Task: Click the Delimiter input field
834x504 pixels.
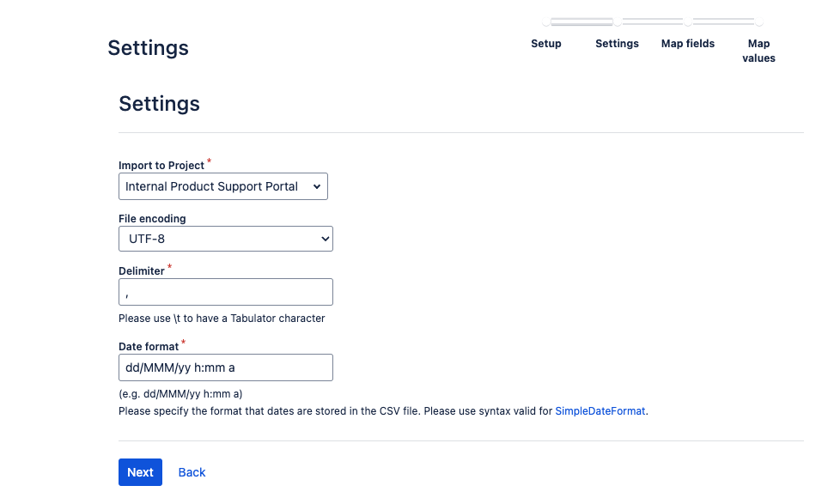Action: [x=225, y=292]
